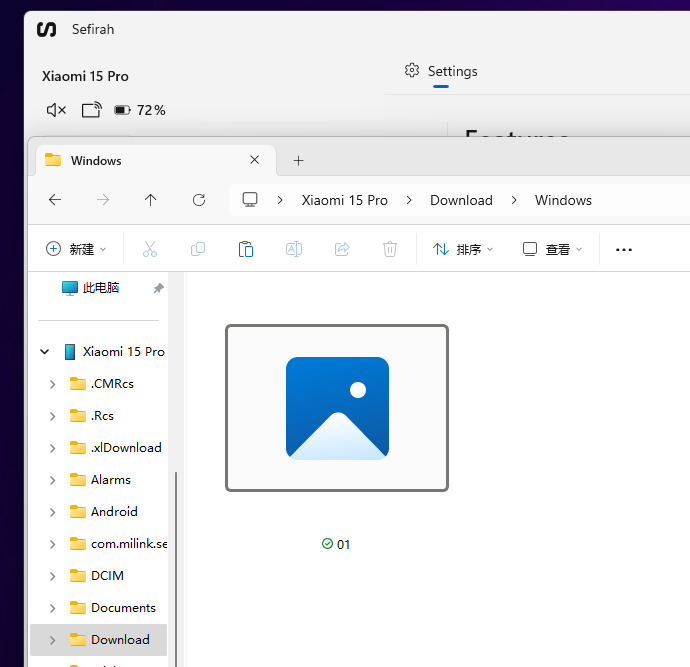
Task: Open the 排序 (Sort) dropdown
Action: click(x=463, y=249)
